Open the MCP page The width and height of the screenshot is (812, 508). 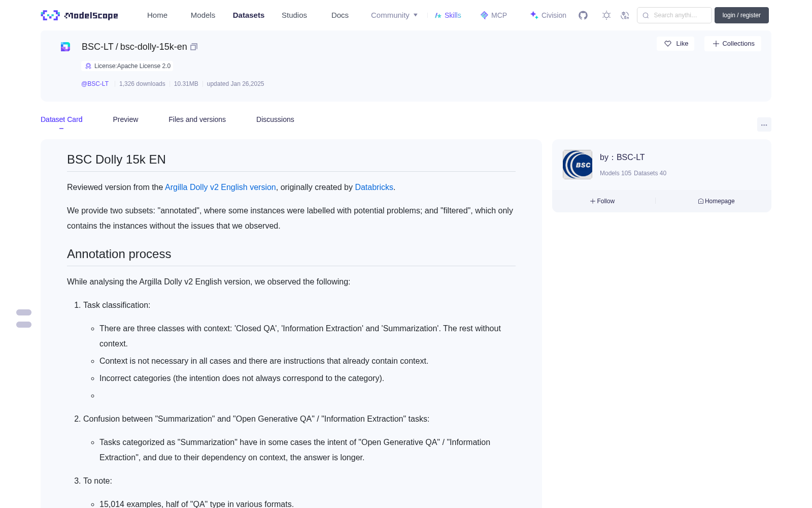[493, 15]
